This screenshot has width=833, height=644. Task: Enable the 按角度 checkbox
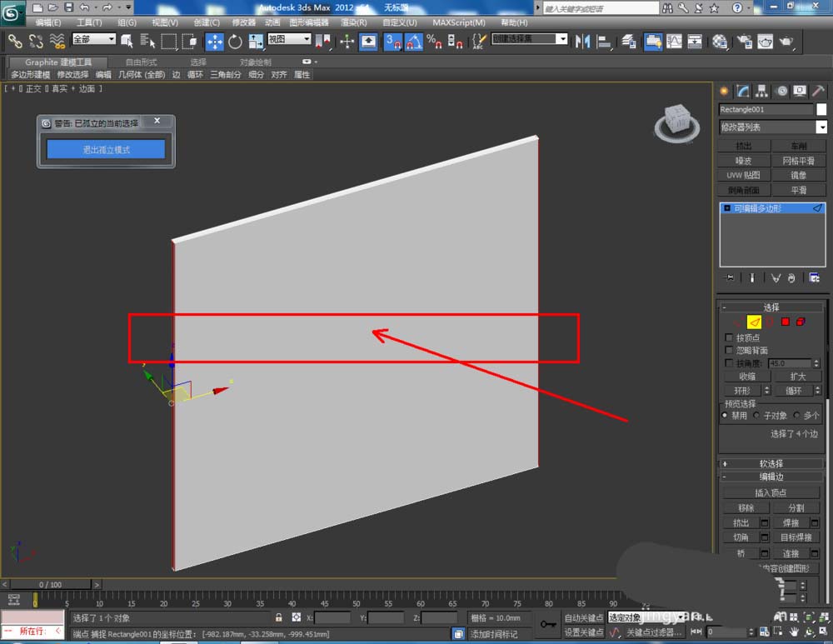pyautogui.click(x=729, y=363)
